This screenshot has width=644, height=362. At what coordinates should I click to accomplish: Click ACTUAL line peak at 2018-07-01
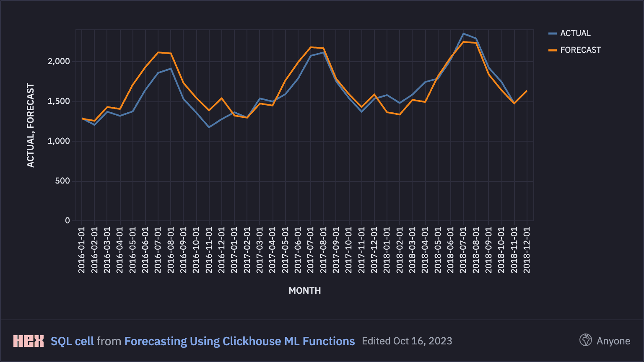[463, 34]
